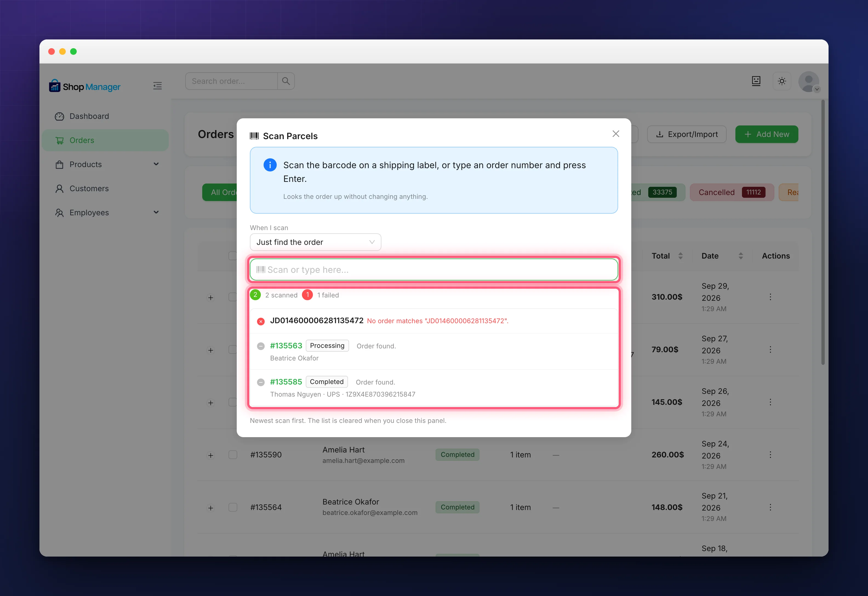
Task: Click the Scan or type here input field
Action: pyautogui.click(x=434, y=270)
